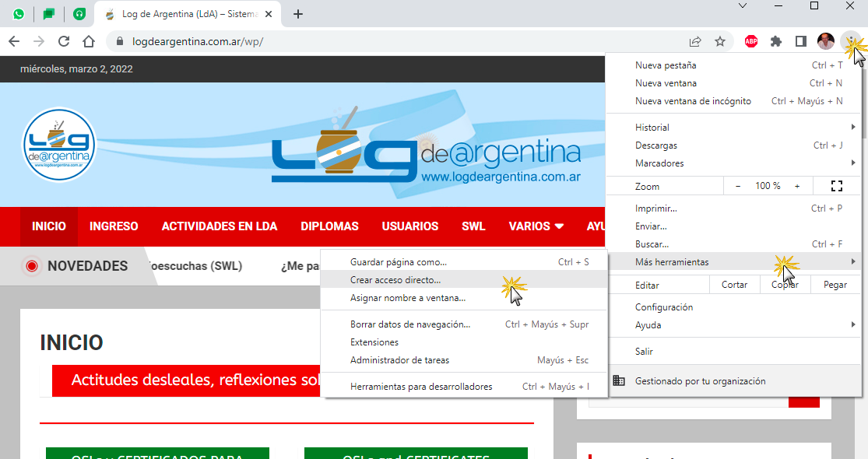
Task: Open Extensiones from the submenu
Action: click(x=464, y=342)
